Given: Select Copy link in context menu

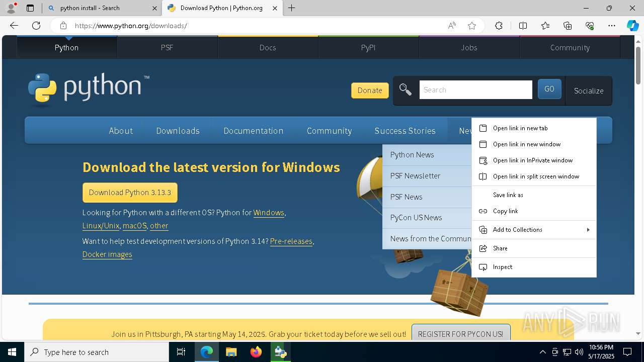Looking at the screenshot, I should [534, 211].
